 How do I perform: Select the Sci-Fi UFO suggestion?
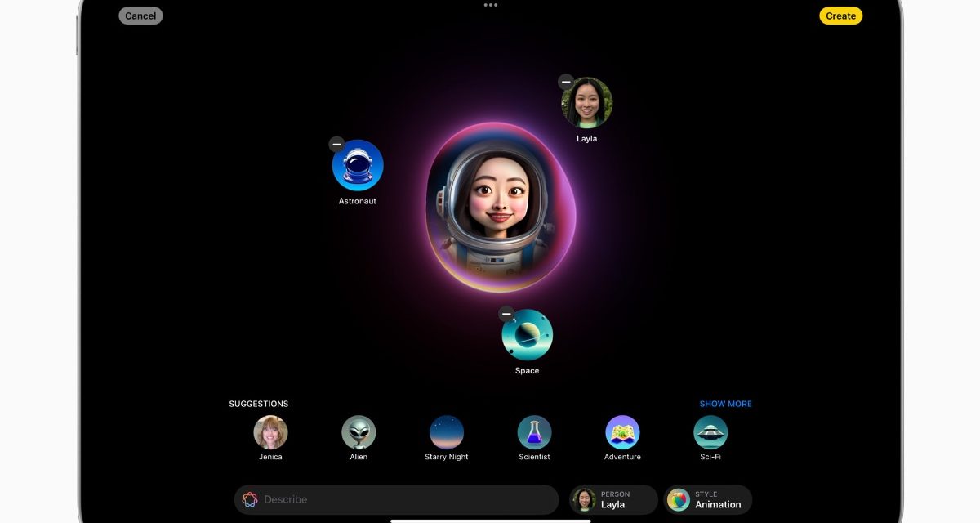[710, 433]
